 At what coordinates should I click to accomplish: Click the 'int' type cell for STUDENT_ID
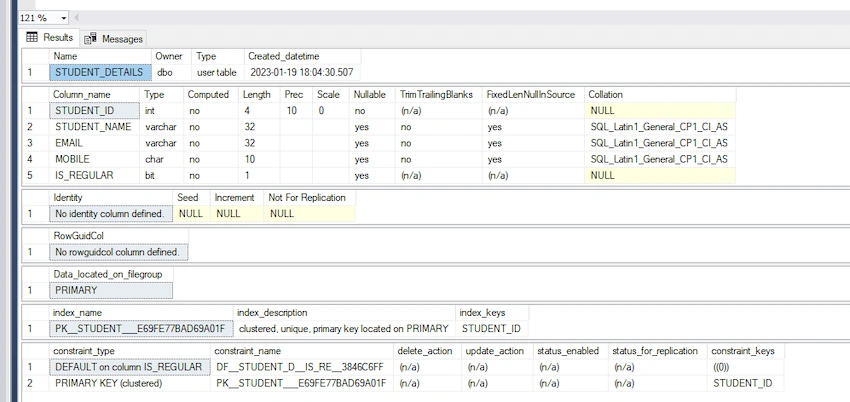click(161, 111)
